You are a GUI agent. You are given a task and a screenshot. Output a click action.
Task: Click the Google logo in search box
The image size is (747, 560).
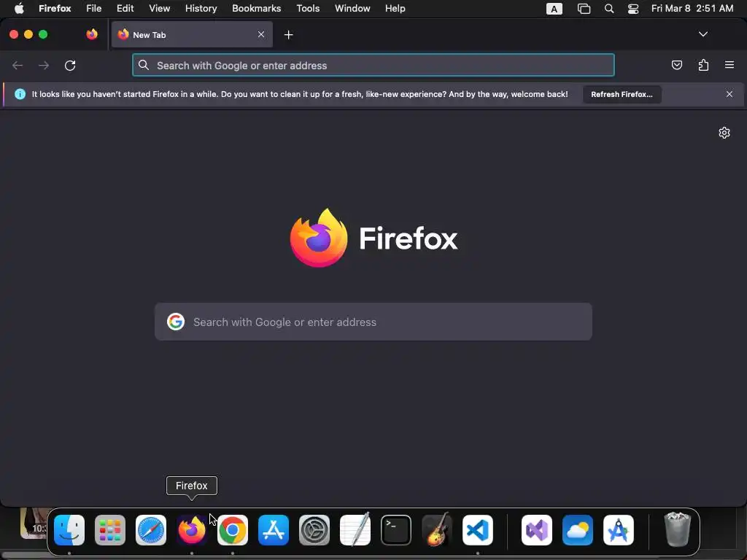(176, 322)
